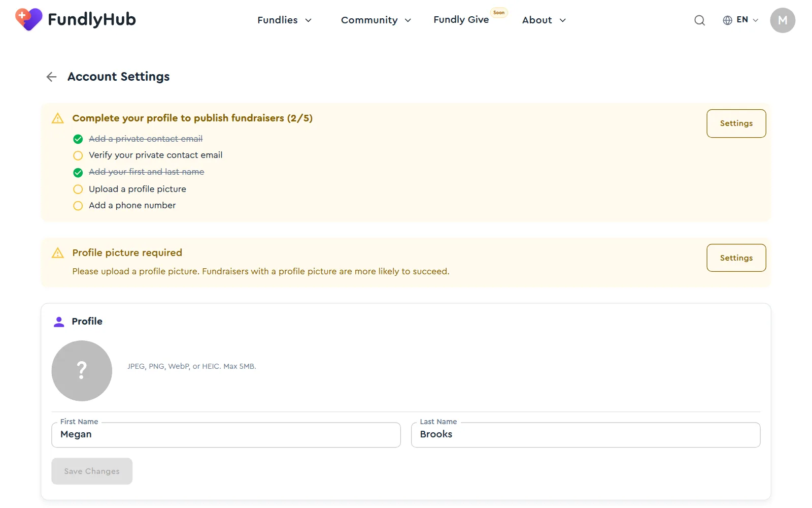The image size is (812, 508).
Task: Expand the About dropdown menu
Action: click(x=544, y=20)
